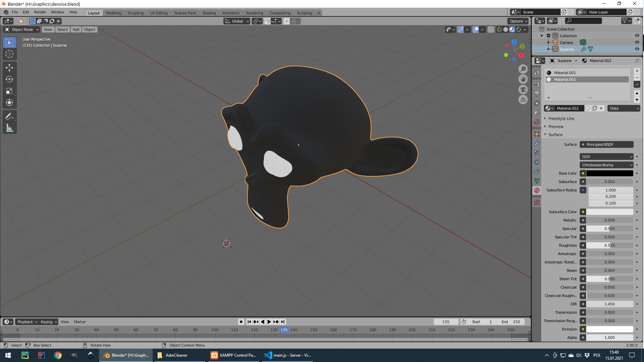Open the Keying dropdown in timeline

pos(49,322)
